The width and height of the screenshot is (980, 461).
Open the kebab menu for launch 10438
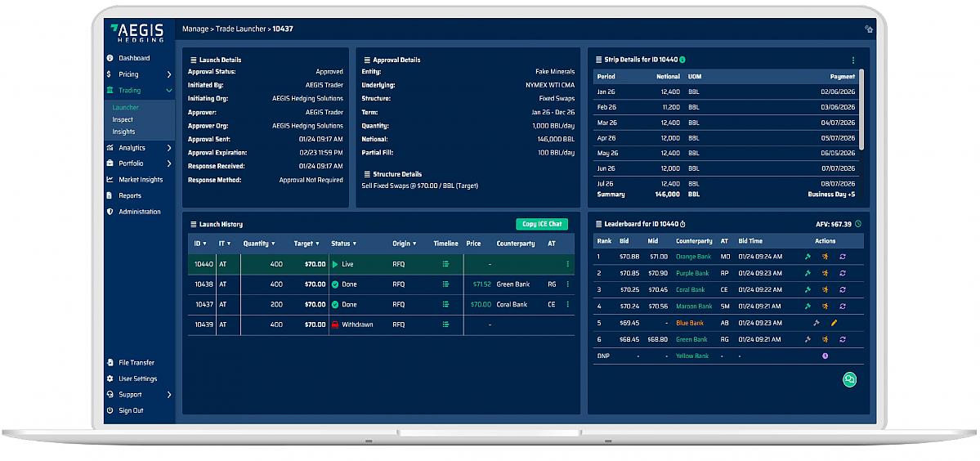pos(567,284)
